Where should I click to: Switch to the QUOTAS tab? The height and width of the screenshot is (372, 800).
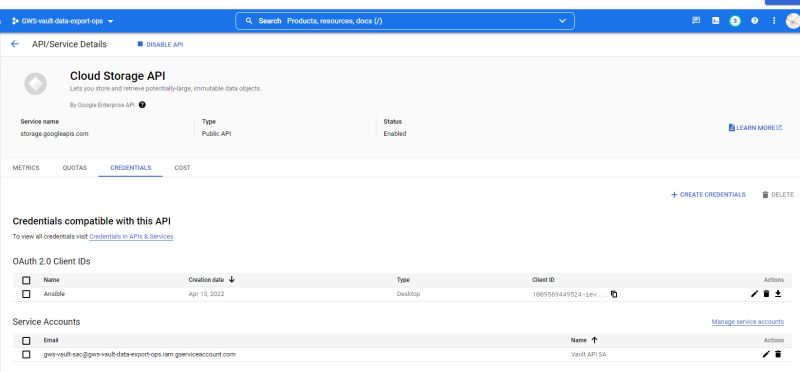tap(75, 168)
